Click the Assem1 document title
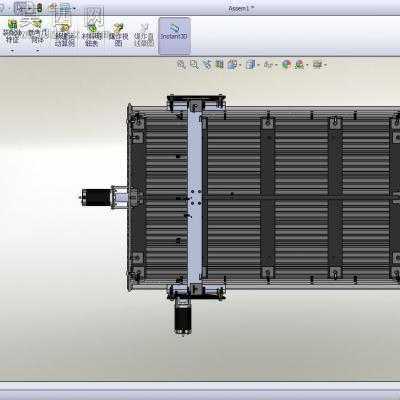 pos(241,9)
